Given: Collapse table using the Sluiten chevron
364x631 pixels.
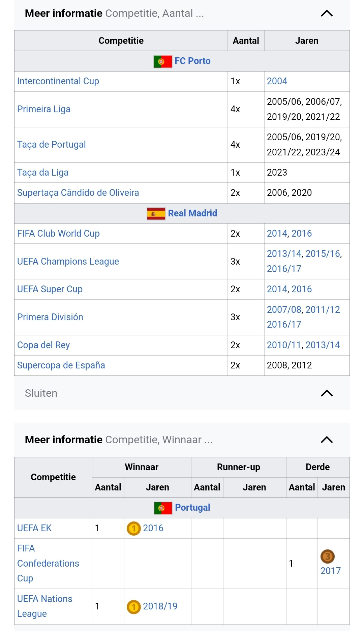Looking at the screenshot, I should [327, 393].
